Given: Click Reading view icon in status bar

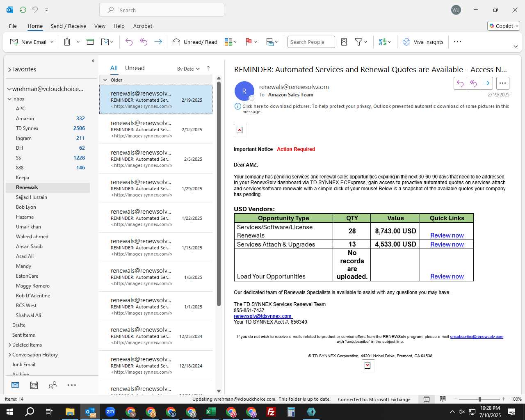Looking at the screenshot, I should pyautogui.click(x=443, y=399).
